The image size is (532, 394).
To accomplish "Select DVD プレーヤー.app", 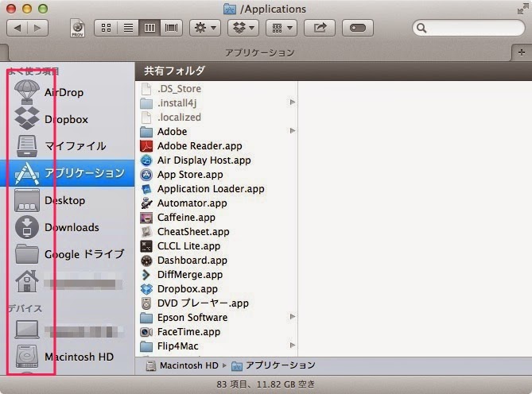I will (216, 303).
